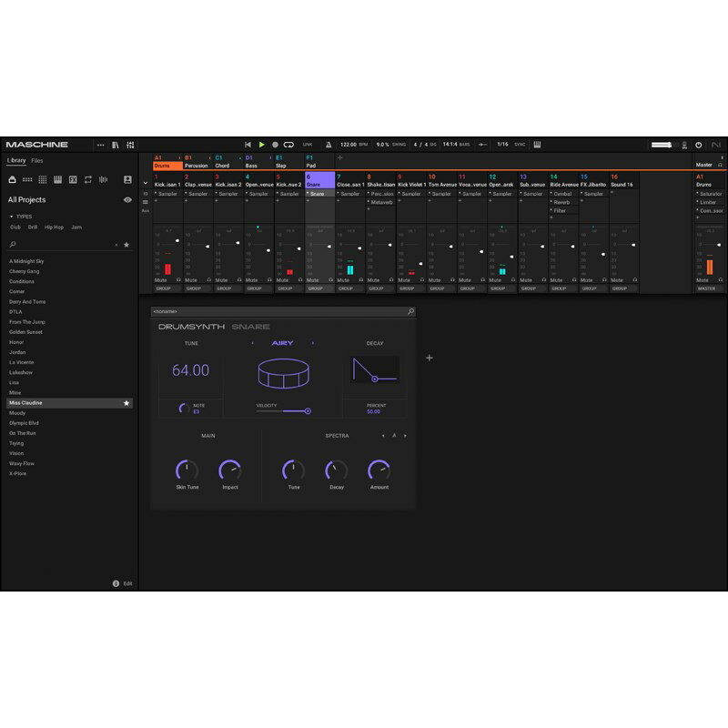Adjust the Velocity slider handle

tap(308, 411)
